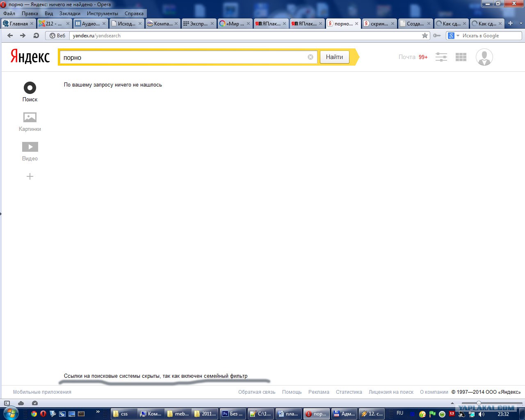This screenshot has width=525, height=420.
Task: Open the Закладки menu
Action: [x=70, y=14]
